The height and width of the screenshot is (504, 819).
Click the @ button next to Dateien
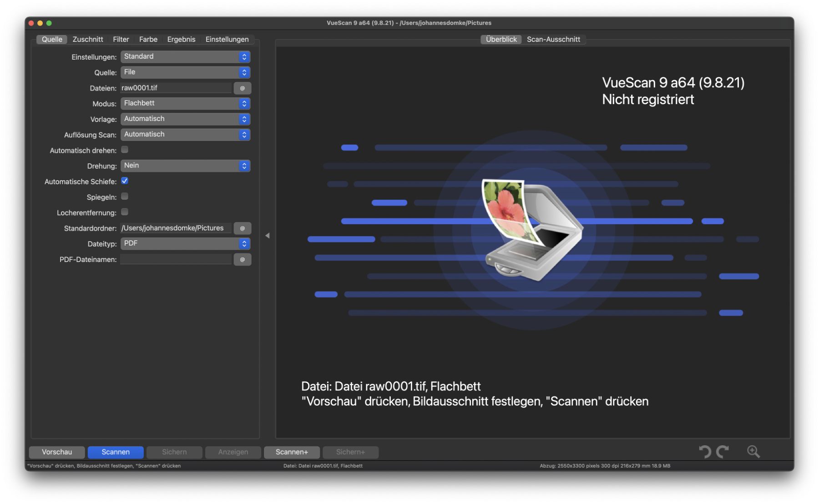(243, 88)
